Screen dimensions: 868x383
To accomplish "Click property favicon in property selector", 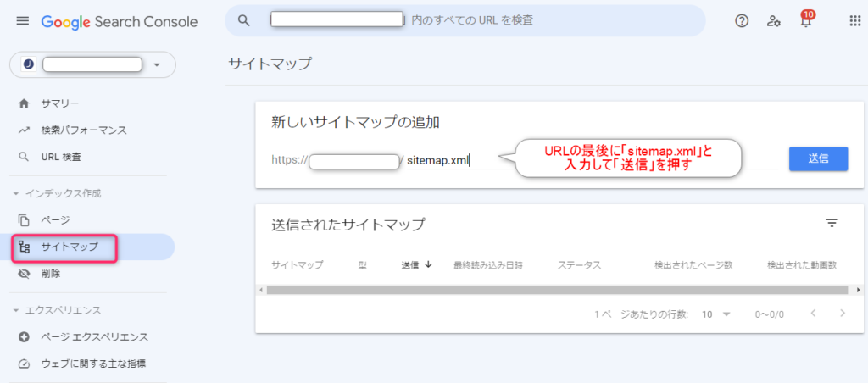I will pyautogui.click(x=28, y=64).
